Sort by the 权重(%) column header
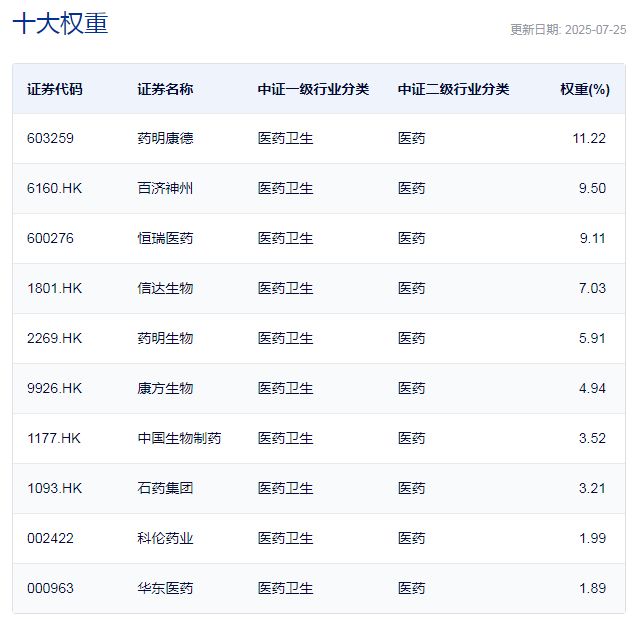 (x=584, y=89)
